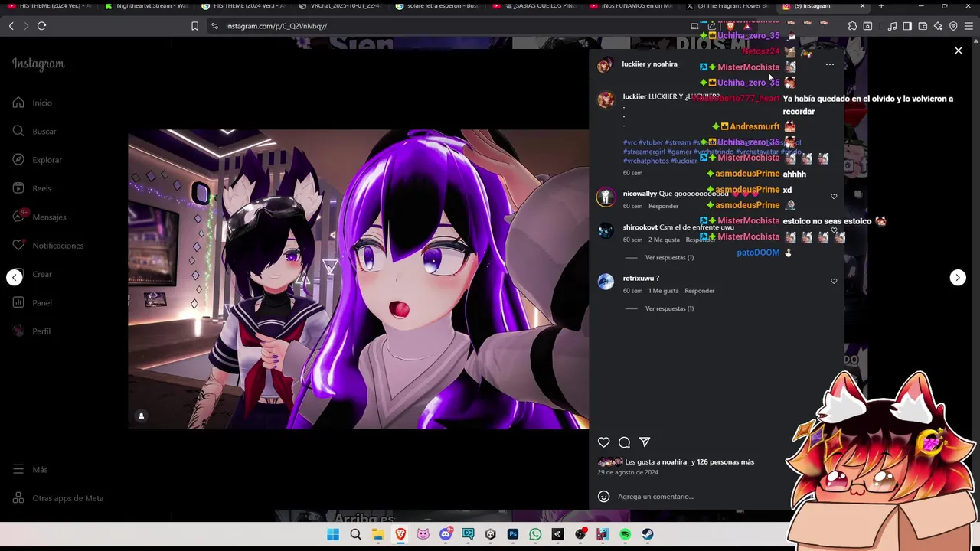
Task: Switch to The Fragrant Flower tab
Action: pos(727,6)
